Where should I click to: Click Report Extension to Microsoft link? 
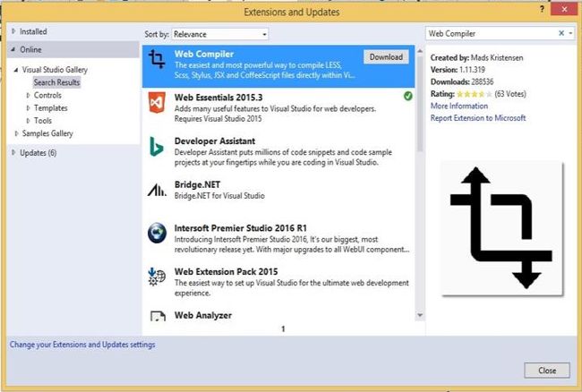[478, 118]
